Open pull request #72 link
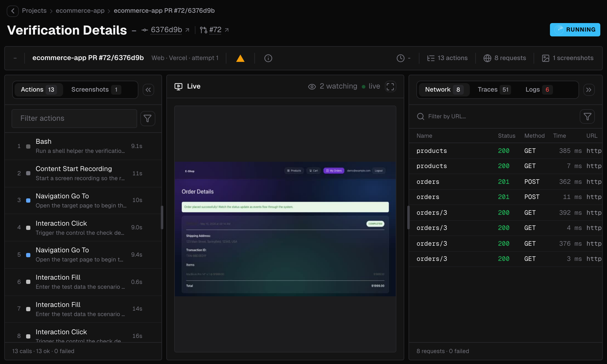Screen dimensions: 607x364 pyautogui.click(x=215, y=30)
